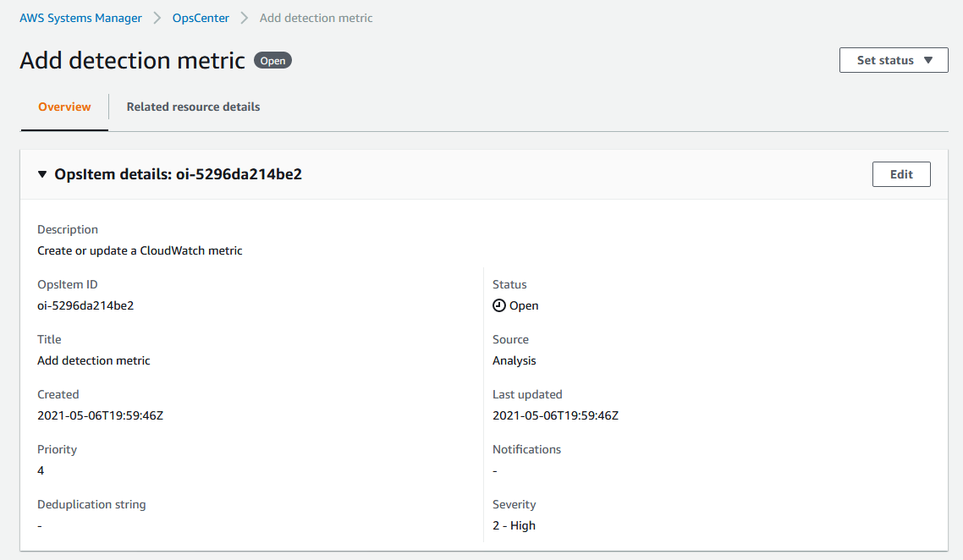The width and height of the screenshot is (963, 560).
Task: Click the 'Description' field label
Action: pos(68,229)
